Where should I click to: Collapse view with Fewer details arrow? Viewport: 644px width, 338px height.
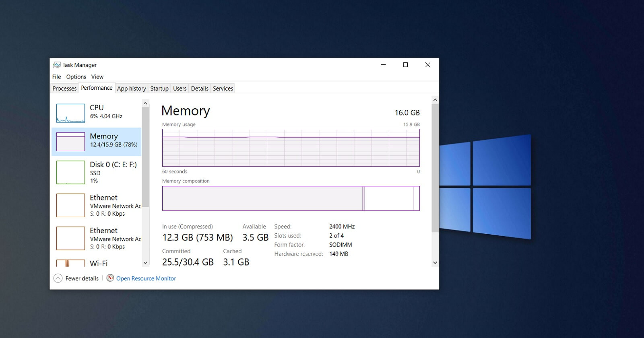(x=58, y=278)
